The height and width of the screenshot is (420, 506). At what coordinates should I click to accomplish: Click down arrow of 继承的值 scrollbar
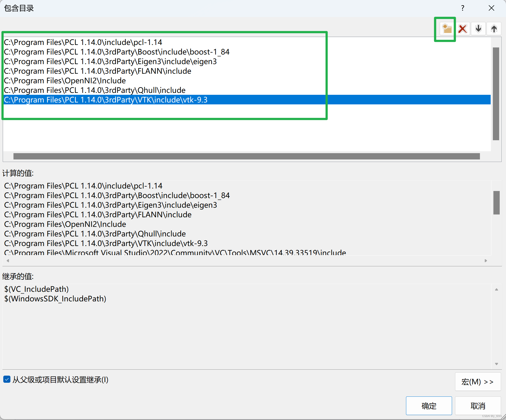click(x=496, y=364)
